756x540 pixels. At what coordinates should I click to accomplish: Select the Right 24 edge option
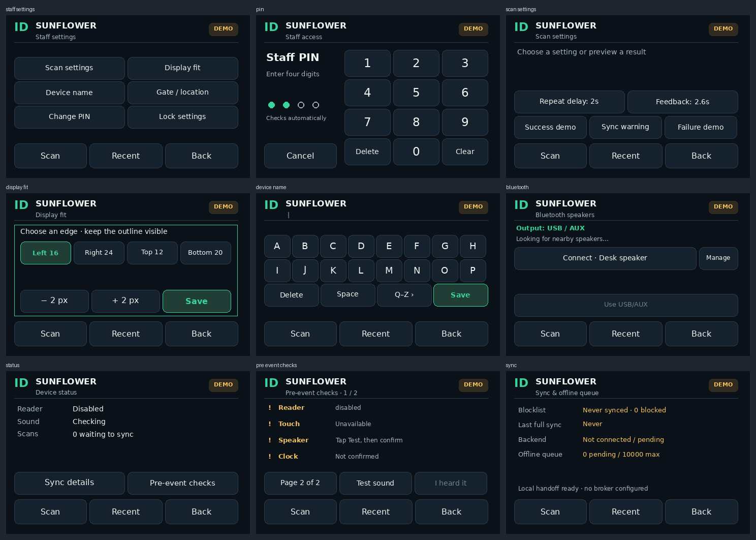99,253
